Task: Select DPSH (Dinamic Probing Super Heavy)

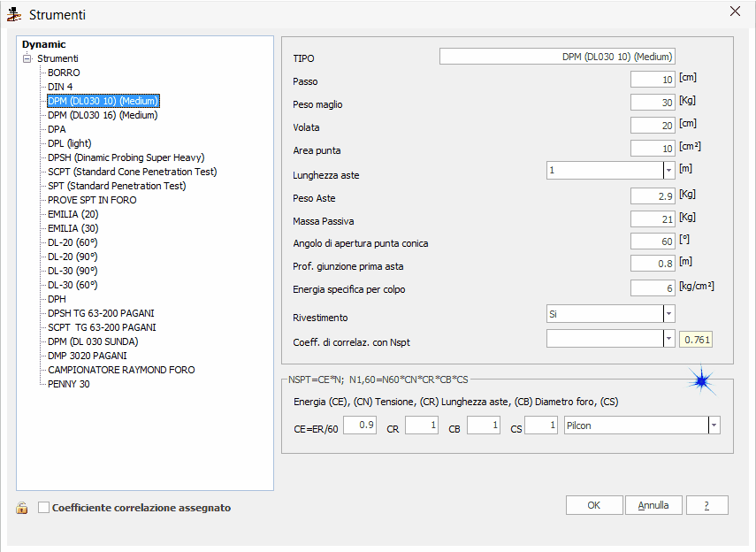Action: click(126, 157)
